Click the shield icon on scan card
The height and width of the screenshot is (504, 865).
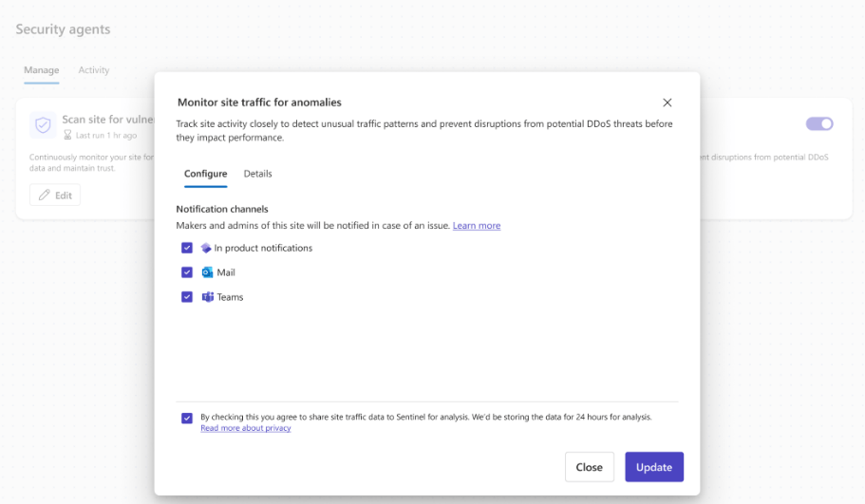tap(43, 125)
